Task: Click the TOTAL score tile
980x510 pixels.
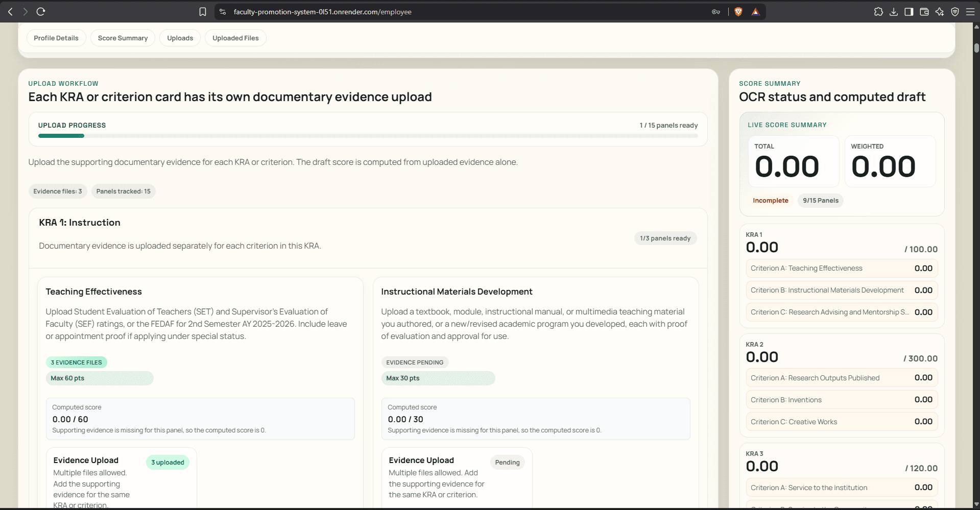Action: click(794, 161)
